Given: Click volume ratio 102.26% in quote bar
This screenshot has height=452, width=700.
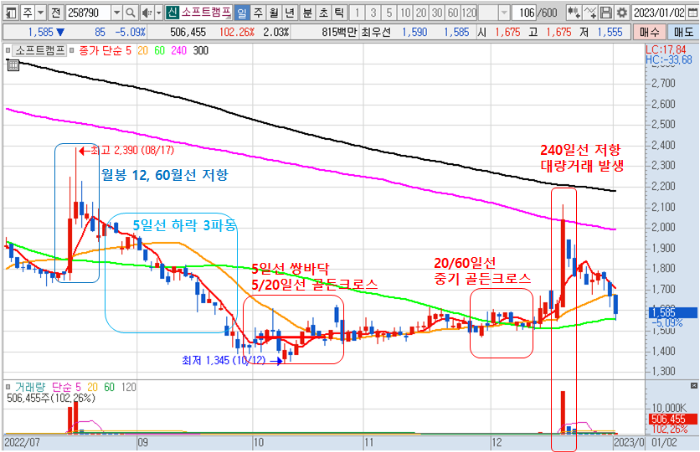Looking at the screenshot, I should (x=237, y=32).
